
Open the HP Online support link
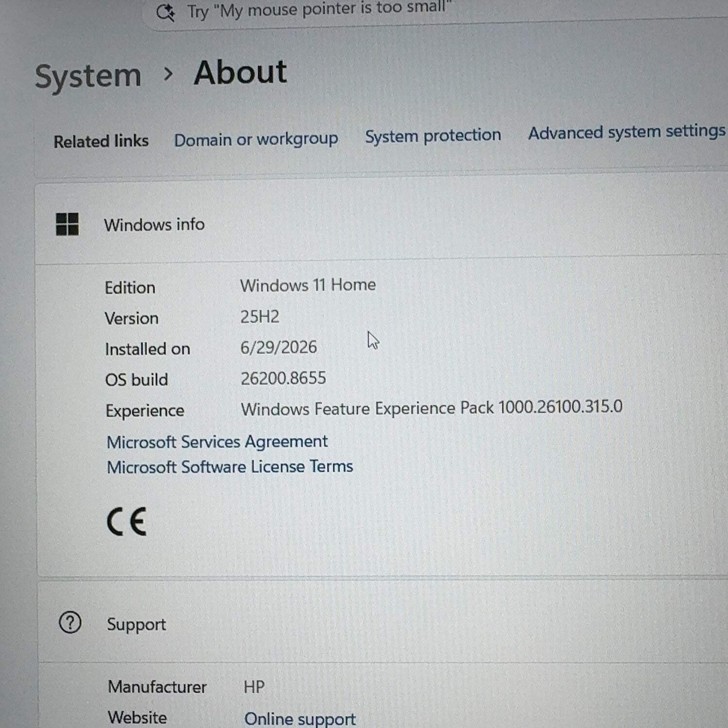[300, 718]
